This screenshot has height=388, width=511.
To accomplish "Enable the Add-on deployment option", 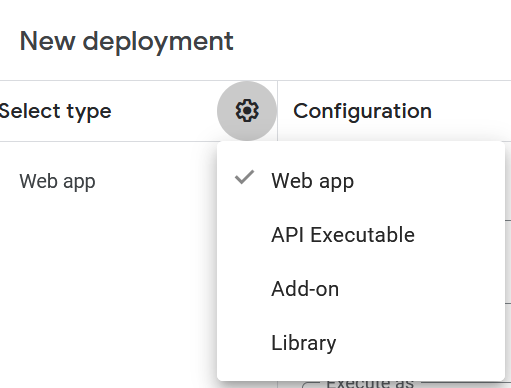I will tap(361, 289).
